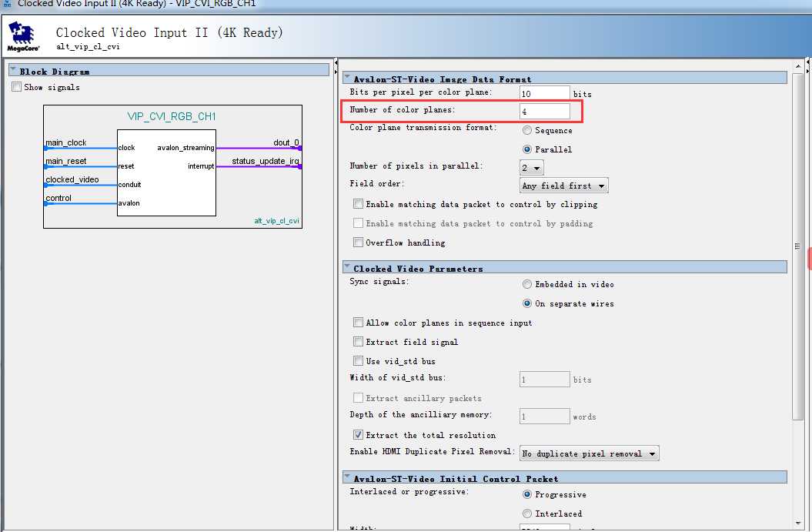Screen dimensions: 812x532
Task: Collapse Avalon-ST-Video Initial Control Packet section
Action: pos(347,477)
